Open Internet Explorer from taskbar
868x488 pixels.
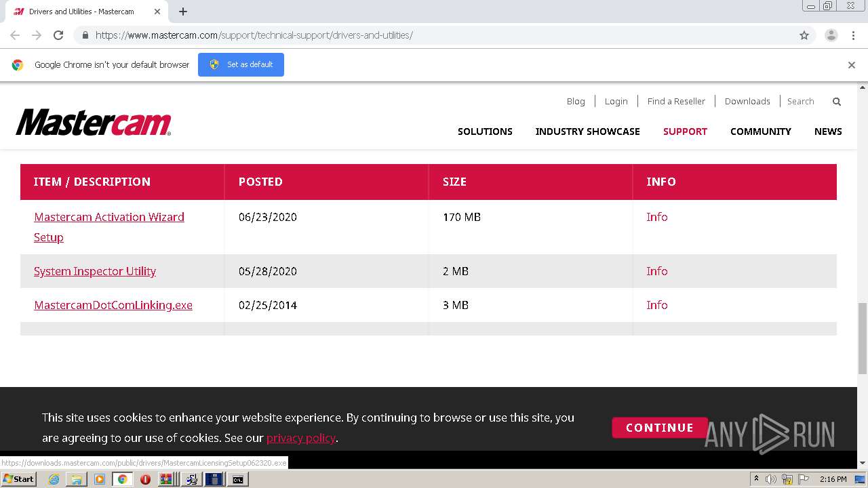pyautogui.click(x=54, y=479)
